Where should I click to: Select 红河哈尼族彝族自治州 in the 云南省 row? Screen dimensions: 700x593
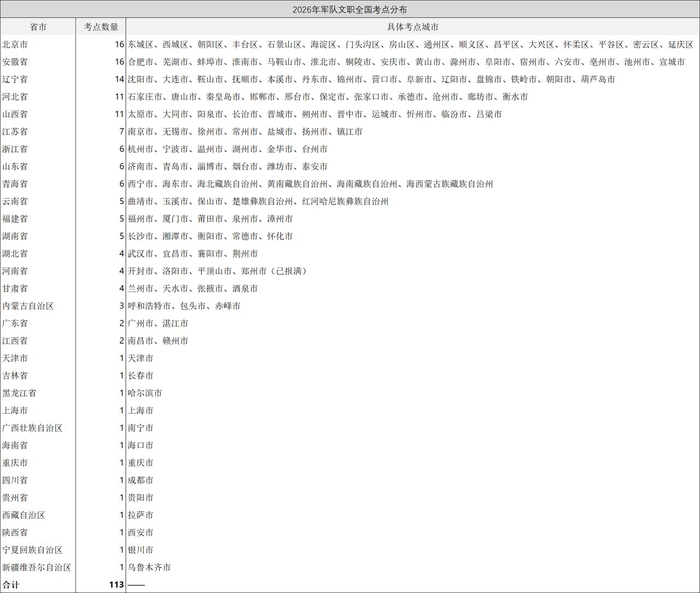click(x=345, y=201)
